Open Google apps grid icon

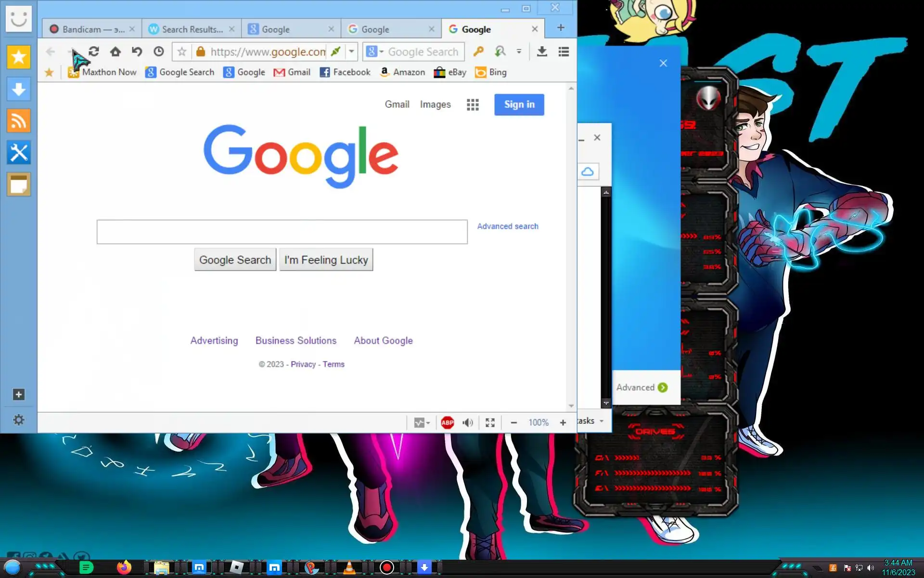(473, 105)
